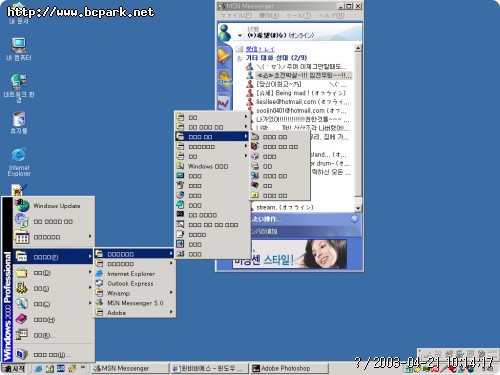The height and width of the screenshot is (375, 500).
Task: Expand the Programs (P) item in Start menu
Action: (x=53, y=257)
